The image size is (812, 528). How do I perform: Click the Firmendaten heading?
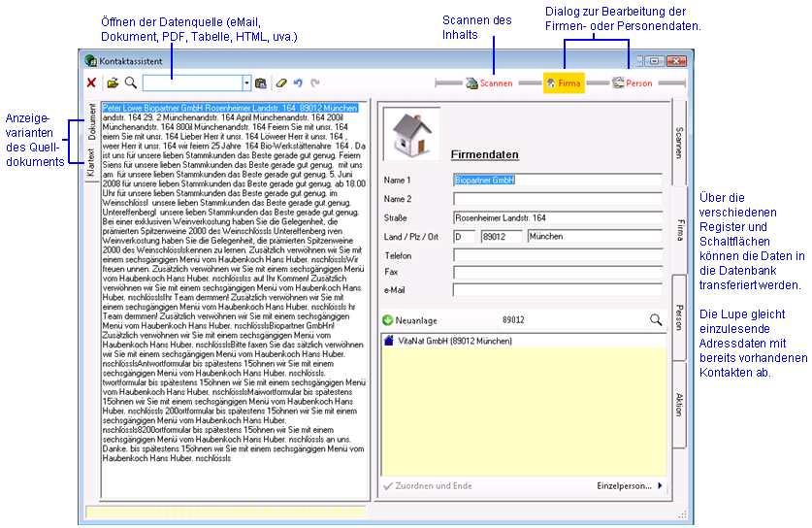tap(485, 154)
